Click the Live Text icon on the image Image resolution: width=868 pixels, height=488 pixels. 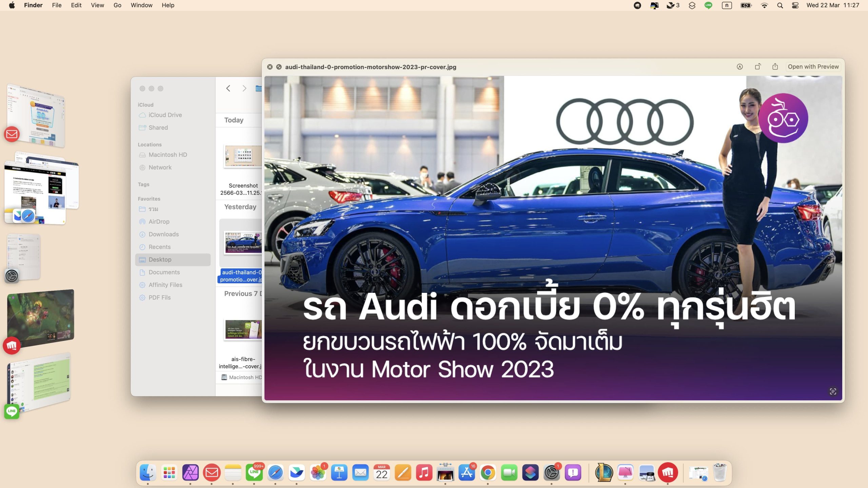pos(833,392)
